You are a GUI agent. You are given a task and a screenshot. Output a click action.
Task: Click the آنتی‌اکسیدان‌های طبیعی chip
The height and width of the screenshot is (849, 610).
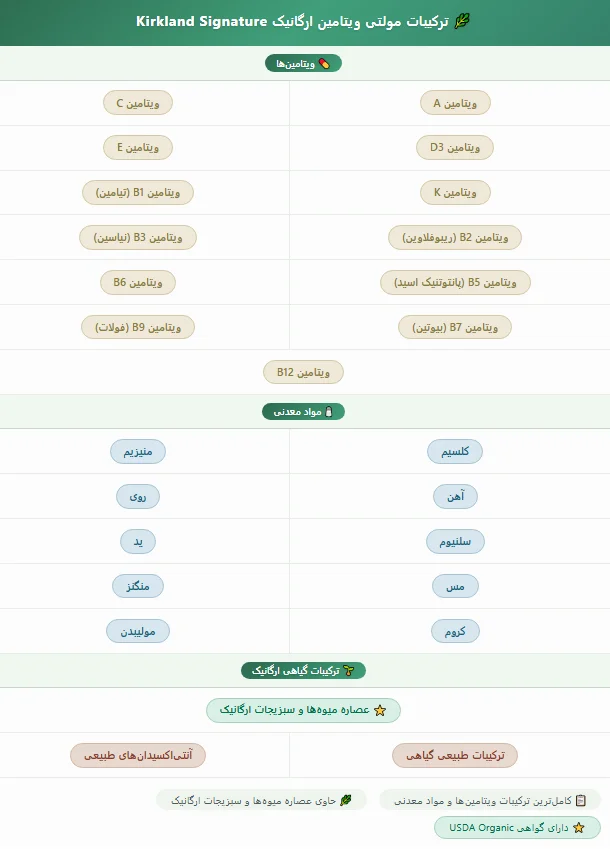coord(138,755)
